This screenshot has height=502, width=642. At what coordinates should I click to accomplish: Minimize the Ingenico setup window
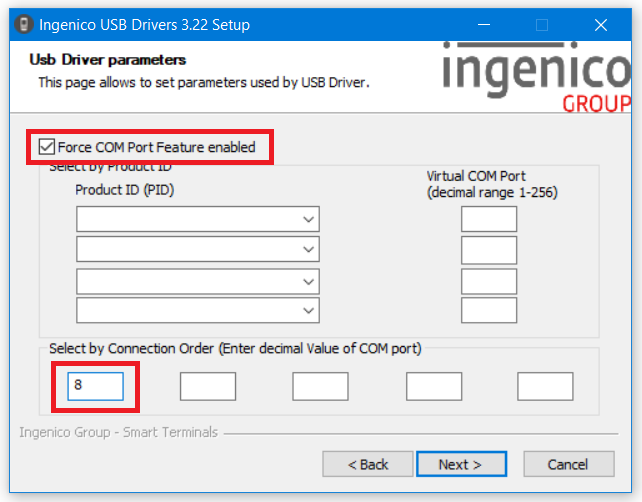point(484,25)
